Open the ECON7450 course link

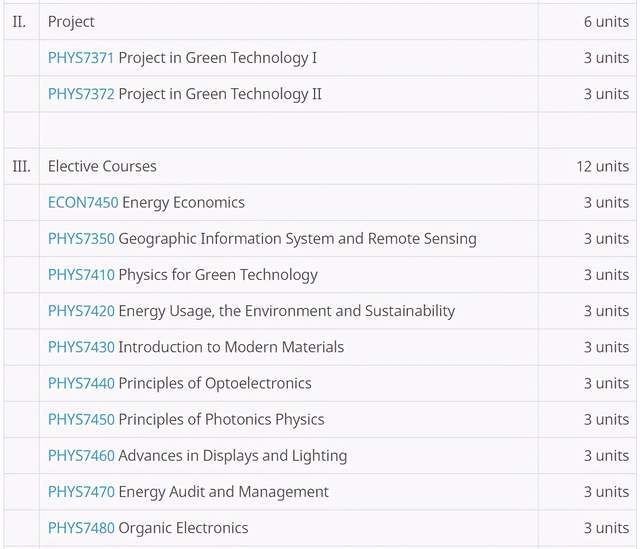click(83, 202)
